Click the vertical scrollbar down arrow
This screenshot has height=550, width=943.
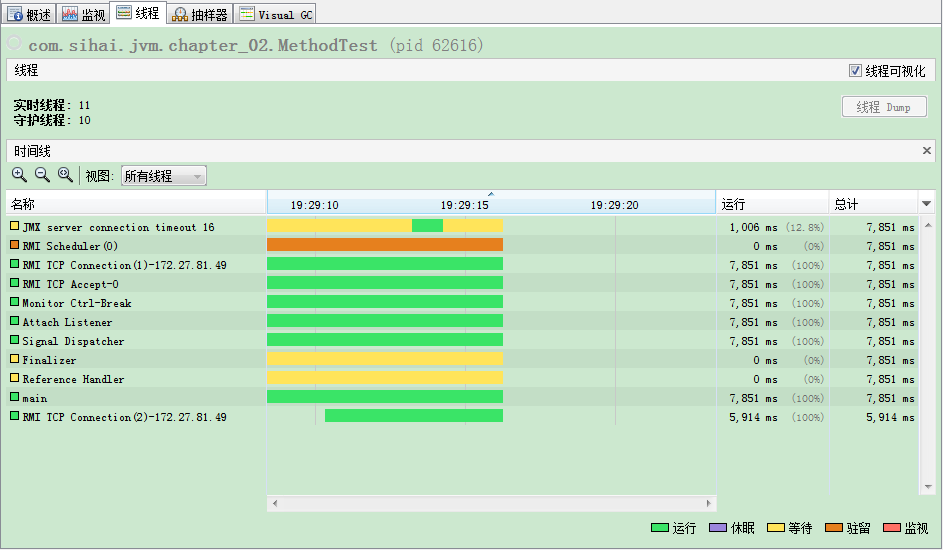pyautogui.click(x=928, y=487)
